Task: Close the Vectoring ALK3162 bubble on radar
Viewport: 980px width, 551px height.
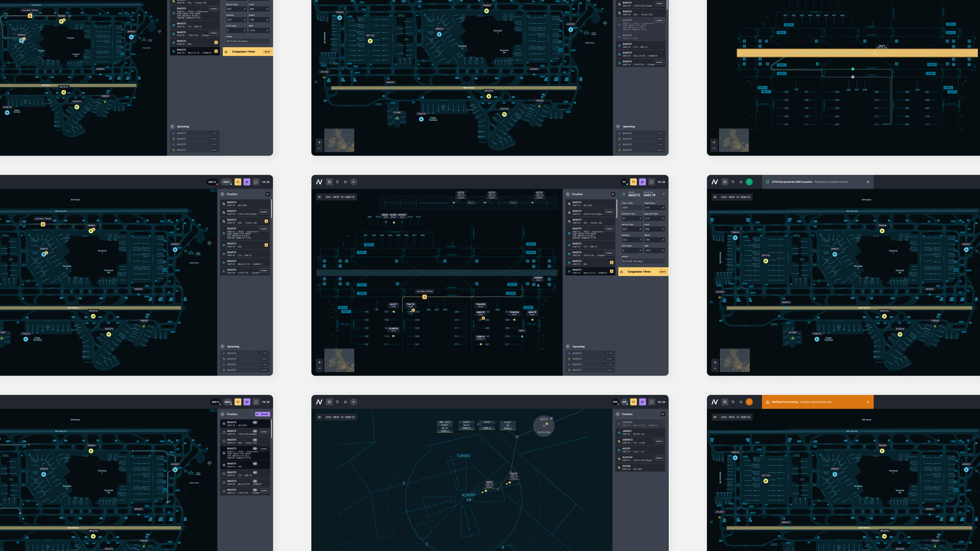Action: (x=551, y=419)
